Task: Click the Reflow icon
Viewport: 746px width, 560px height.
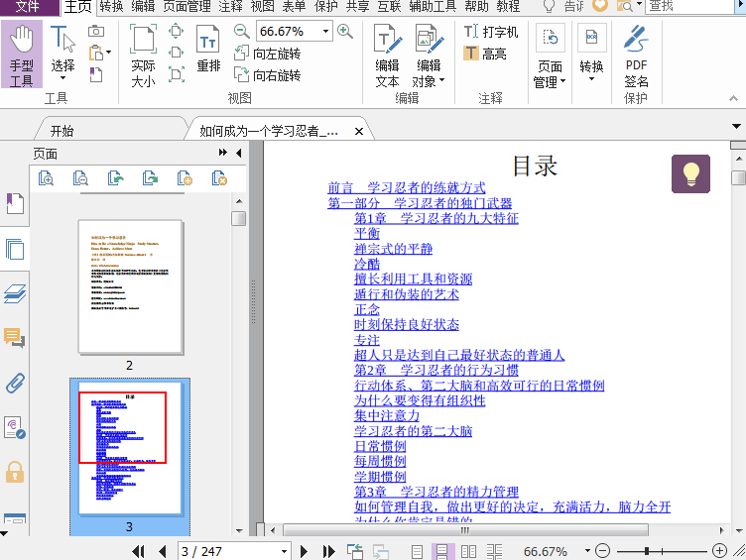Action: coord(208,50)
